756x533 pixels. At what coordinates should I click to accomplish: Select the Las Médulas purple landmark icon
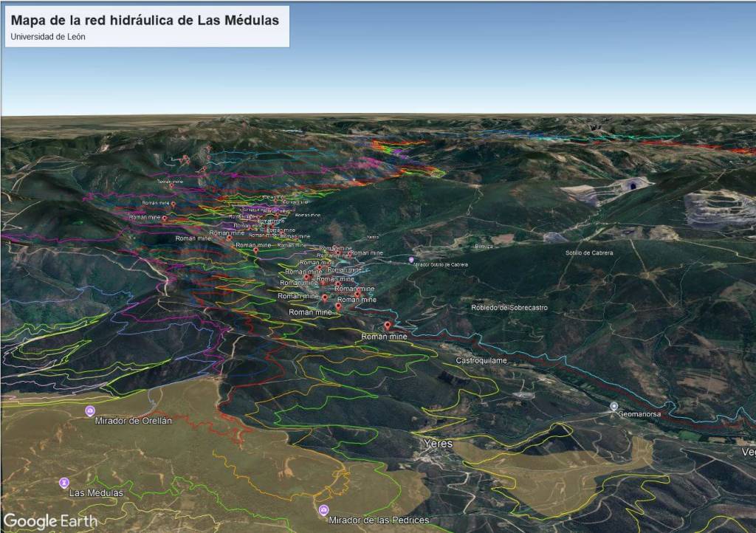[64, 483]
